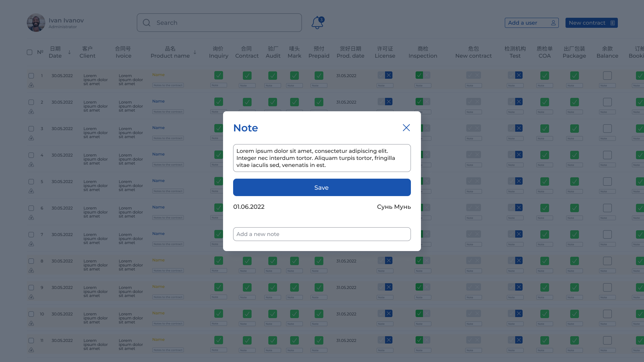Click Ivan Ivanov's profile avatar
This screenshot has width=644, height=362.
tap(36, 23)
